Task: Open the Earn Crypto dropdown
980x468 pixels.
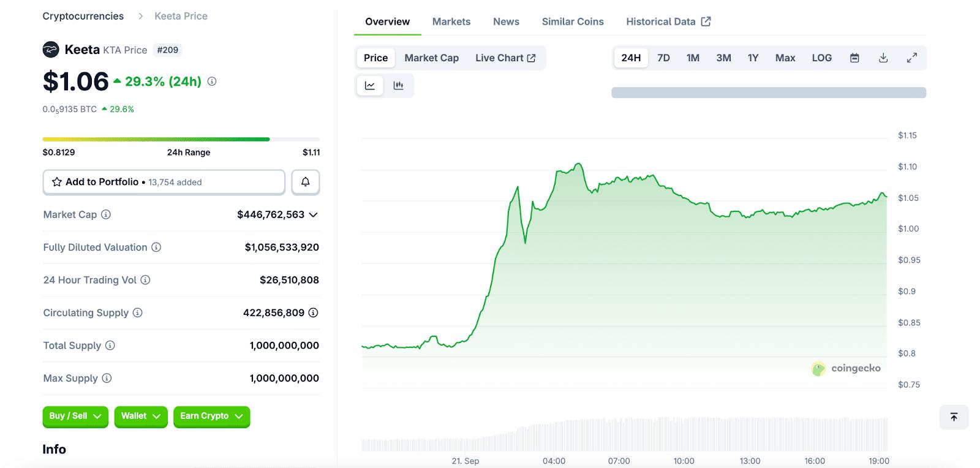Action: pos(211,416)
